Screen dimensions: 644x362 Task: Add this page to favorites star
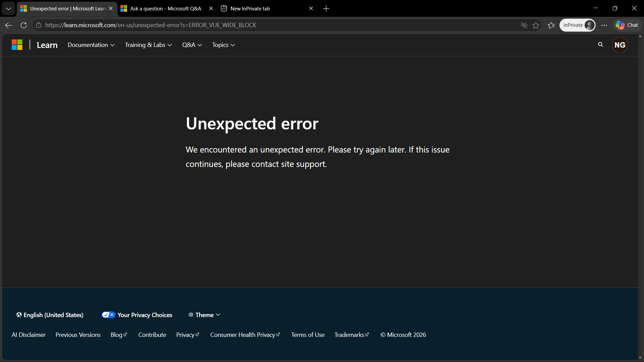(x=536, y=25)
